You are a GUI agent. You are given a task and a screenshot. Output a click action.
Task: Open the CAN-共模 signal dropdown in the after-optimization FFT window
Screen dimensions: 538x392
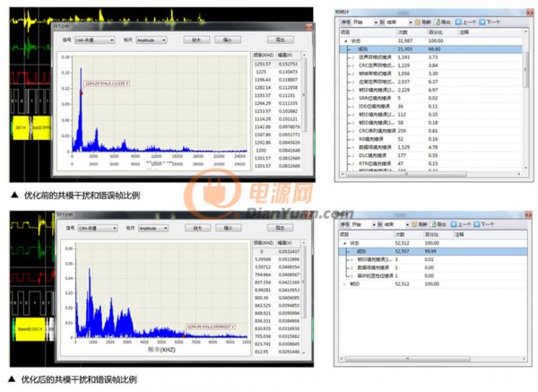coord(115,228)
